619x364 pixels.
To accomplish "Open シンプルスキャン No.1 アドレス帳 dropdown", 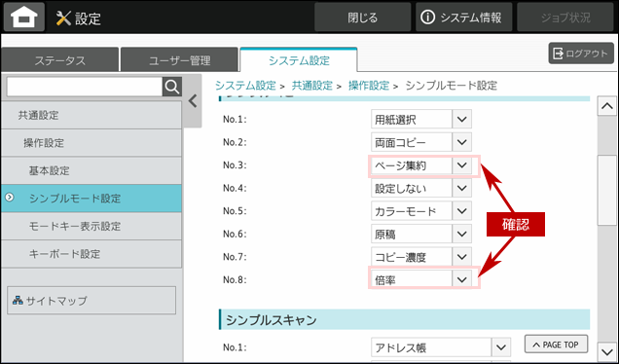I will pyautogui.click(x=441, y=347).
